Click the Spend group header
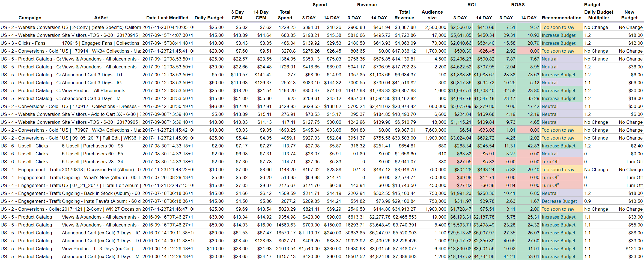Image resolution: width=644 pixels, height=260 pixels. click(x=320, y=5)
